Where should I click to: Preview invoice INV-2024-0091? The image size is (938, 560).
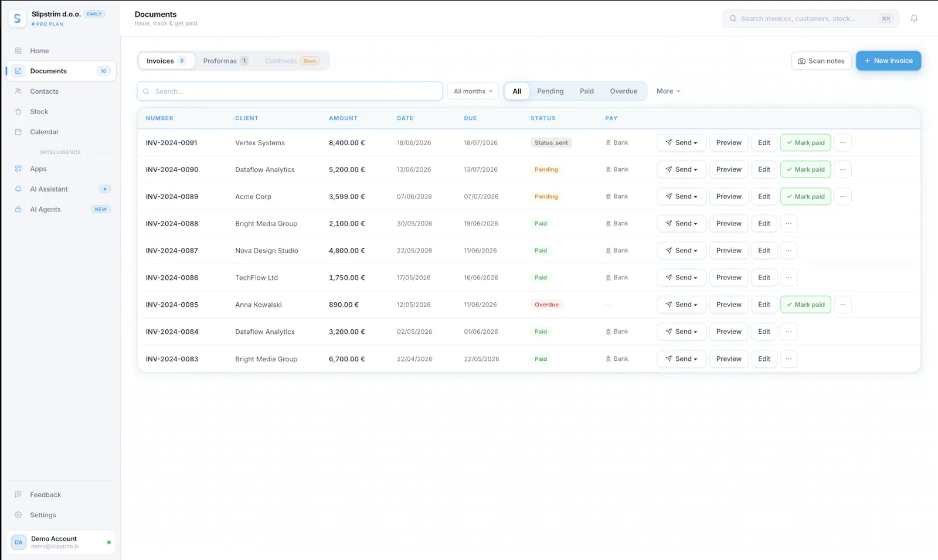pyautogui.click(x=729, y=142)
